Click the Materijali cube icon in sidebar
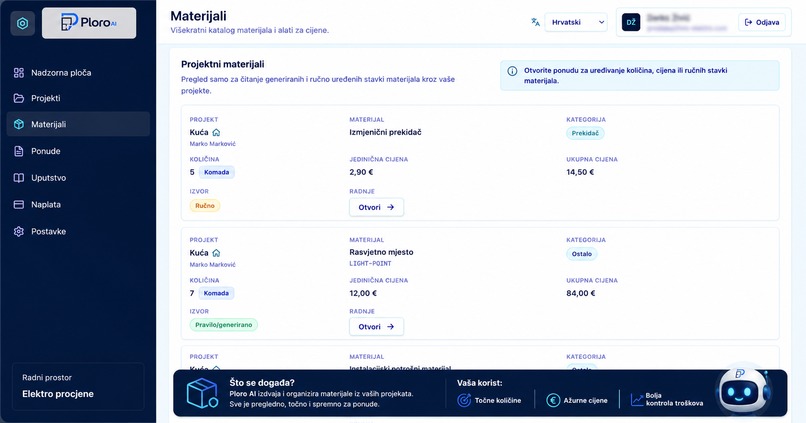 [x=19, y=124]
